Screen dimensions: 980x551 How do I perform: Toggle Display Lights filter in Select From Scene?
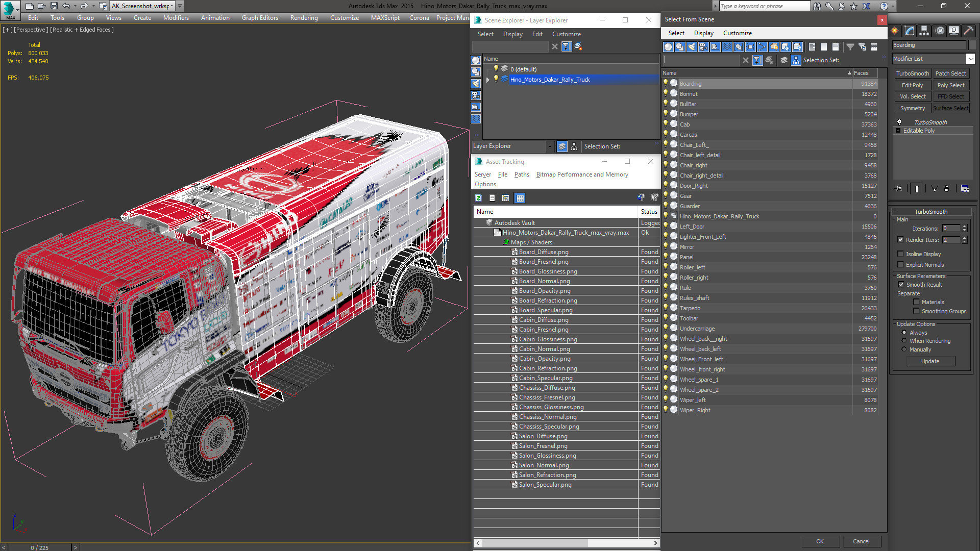pos(692,47)
